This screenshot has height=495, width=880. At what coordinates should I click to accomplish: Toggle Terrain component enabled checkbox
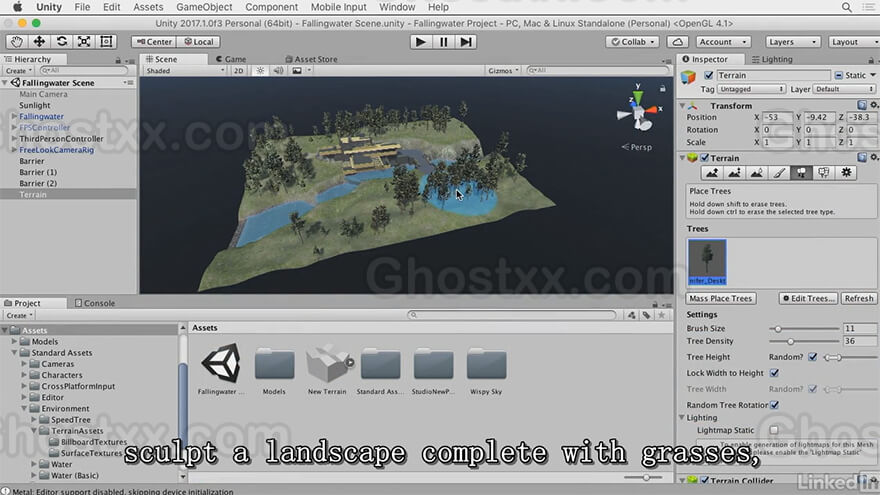[x=705, y=158]
